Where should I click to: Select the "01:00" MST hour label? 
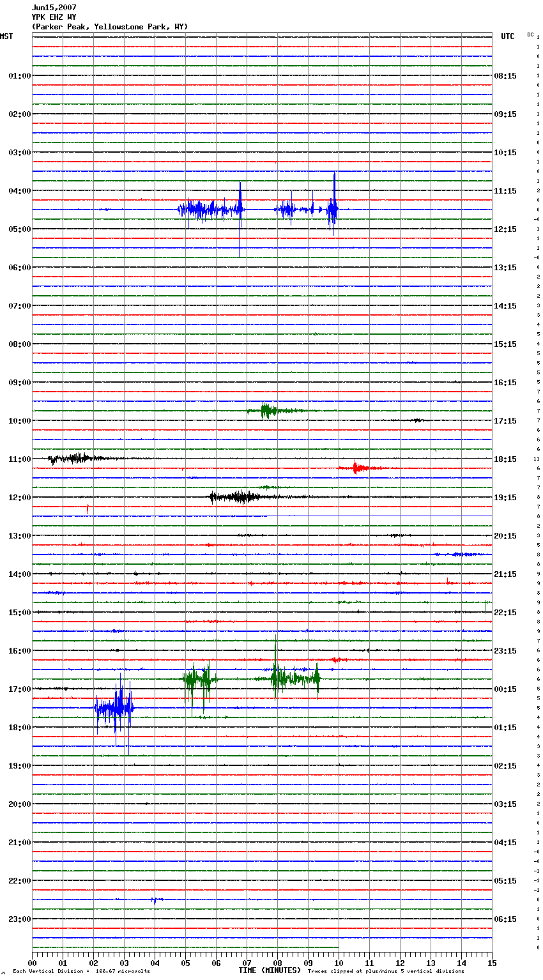point(20,76)
